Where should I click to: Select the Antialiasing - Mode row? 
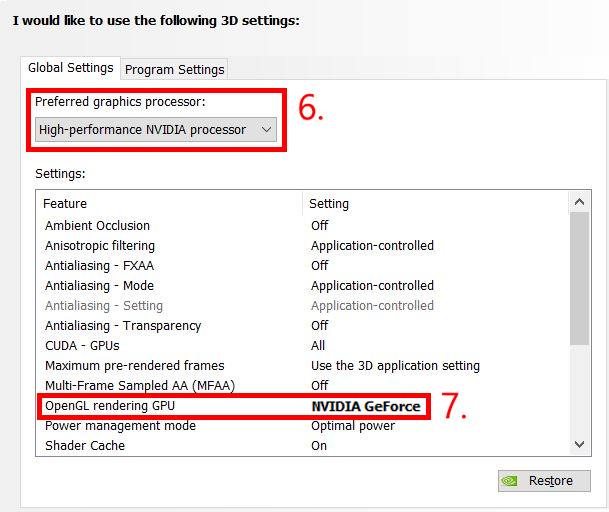[303, 286]
